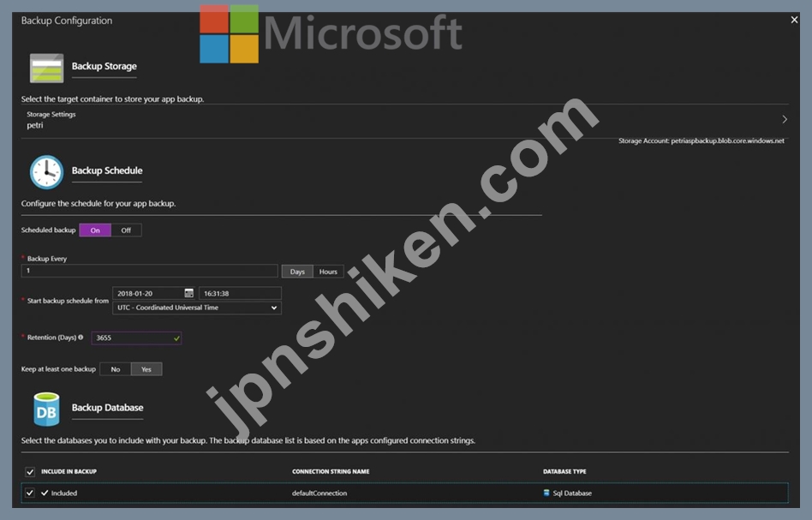This screenshot has height=520, width=812.
Task: Open the calendar date picker icon
Action: (189, 293)
